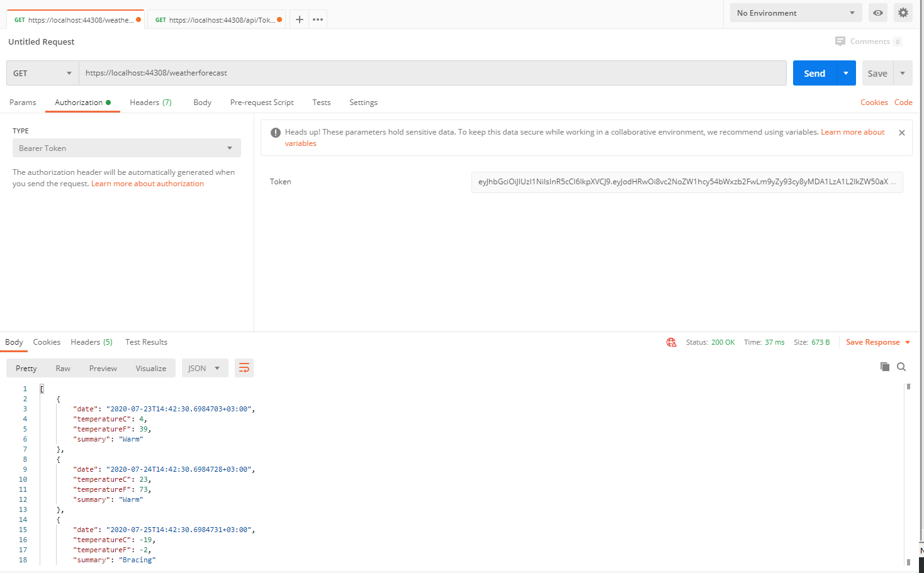Dismiss the Heads up warning banner
This screenshot has width=924, height=573.
click(902, 133)
